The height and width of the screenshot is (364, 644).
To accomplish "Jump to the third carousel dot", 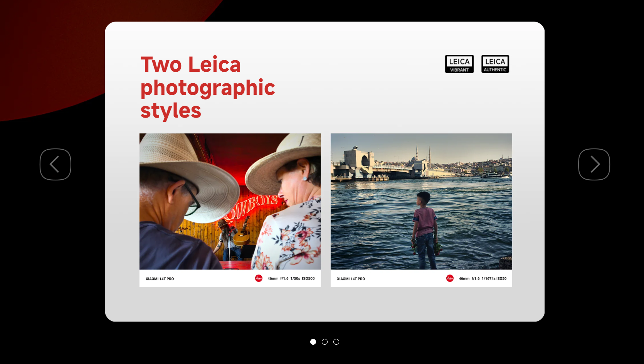I will (x=336, y=342).
